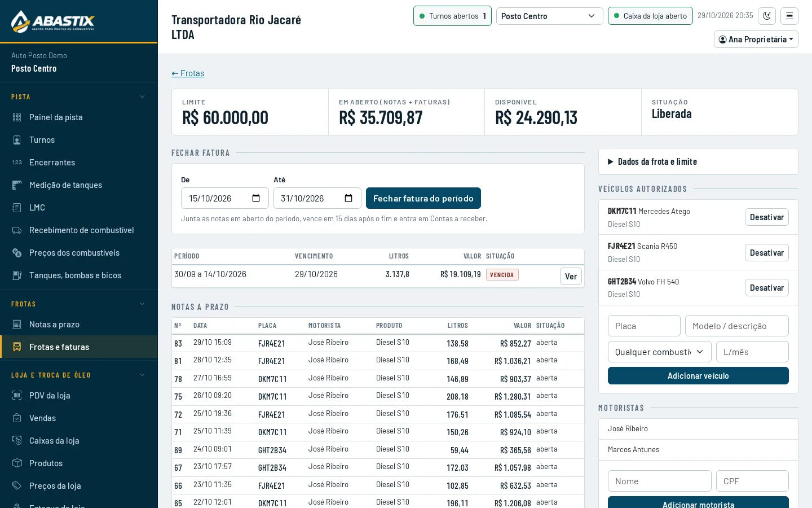The width and height of the screenshot is (812, 508).
Task: Click the Turnos sidebar icon
Action: 17,140
